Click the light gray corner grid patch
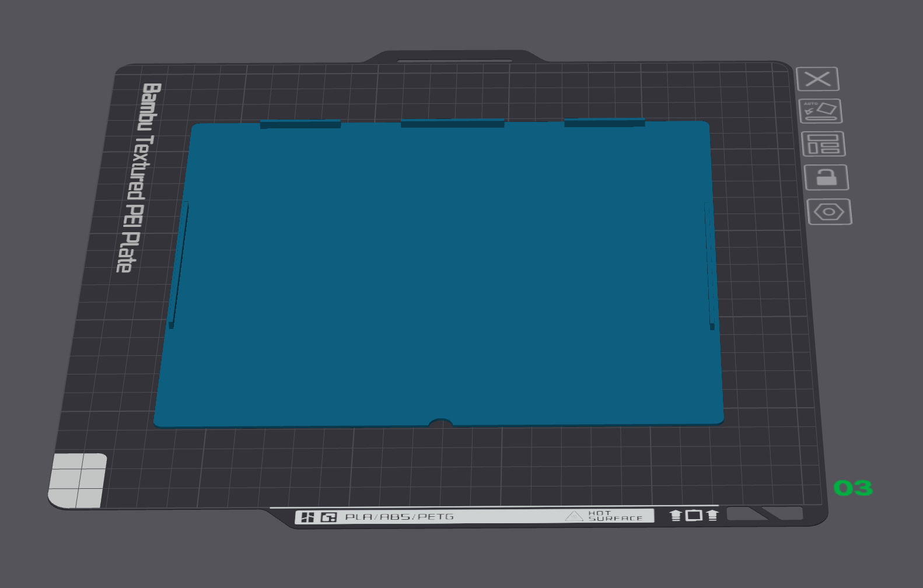Viewport: 923px width, 588px height. point(77,480)
